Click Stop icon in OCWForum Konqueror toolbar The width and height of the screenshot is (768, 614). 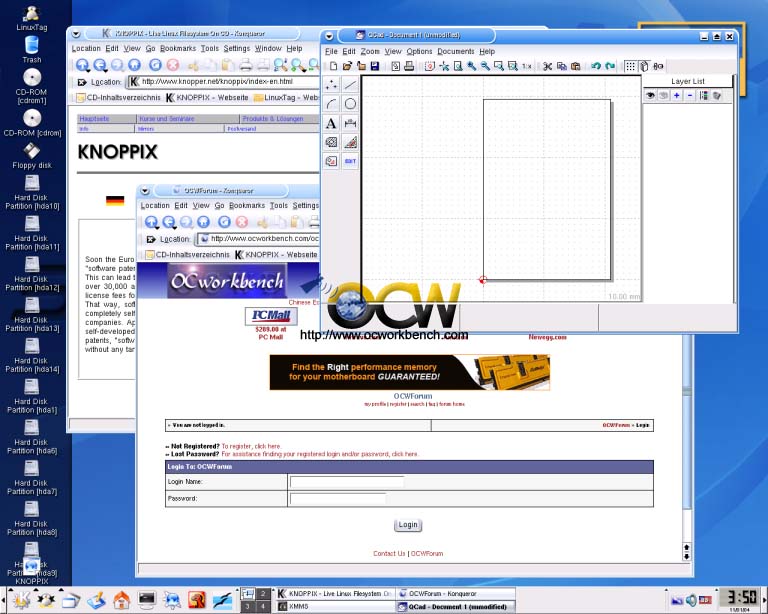pos(242,222)
